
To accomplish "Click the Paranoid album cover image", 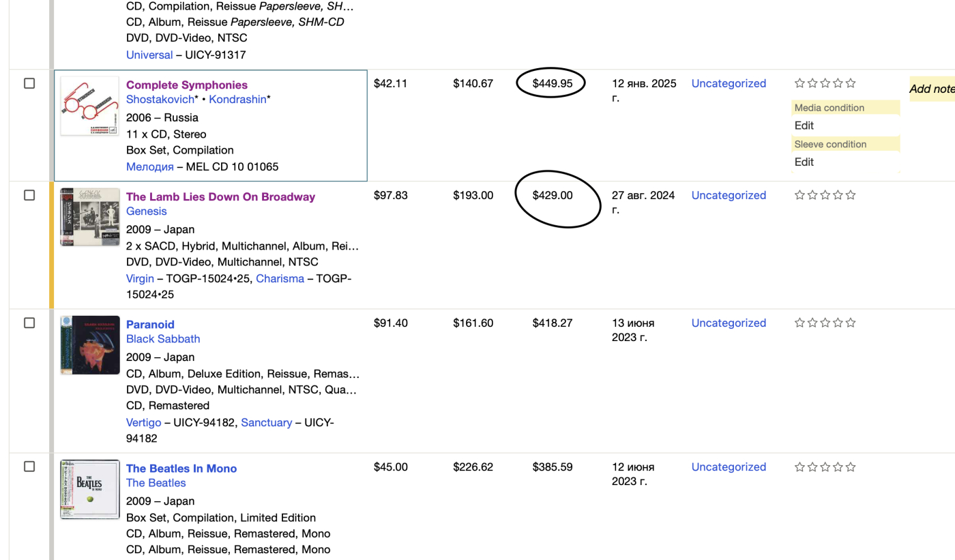I will (89, 345).
